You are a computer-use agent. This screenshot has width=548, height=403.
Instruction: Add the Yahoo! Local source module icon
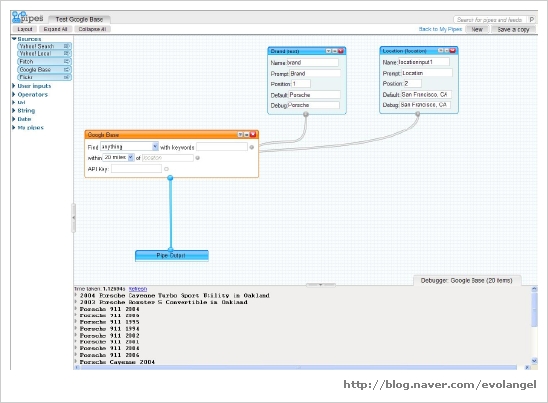click(x=66, y=53)
